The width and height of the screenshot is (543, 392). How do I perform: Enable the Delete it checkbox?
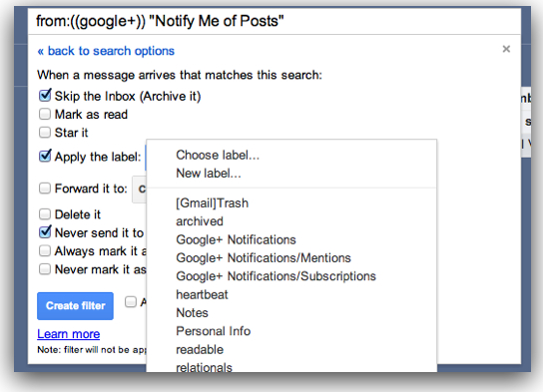point(45,214)
